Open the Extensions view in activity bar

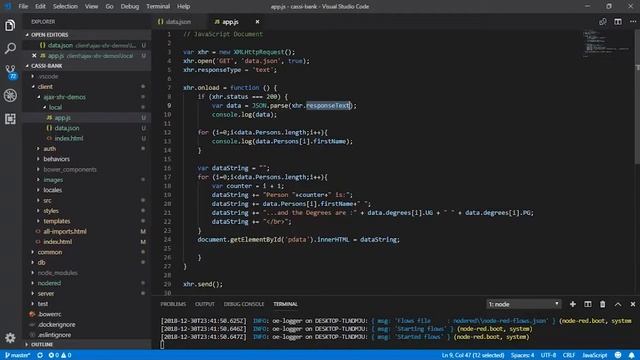pyautogui.click(x=10, y=119)
